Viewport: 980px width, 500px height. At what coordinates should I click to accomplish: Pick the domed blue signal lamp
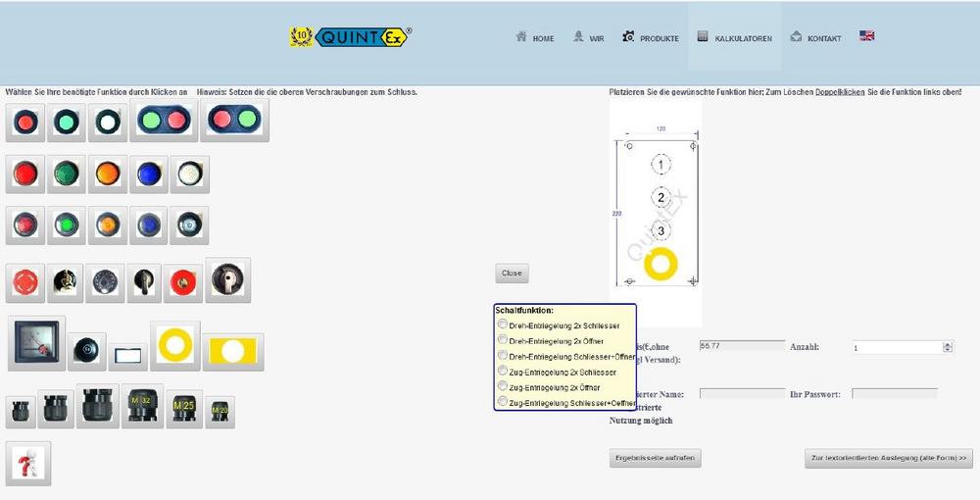149,175
